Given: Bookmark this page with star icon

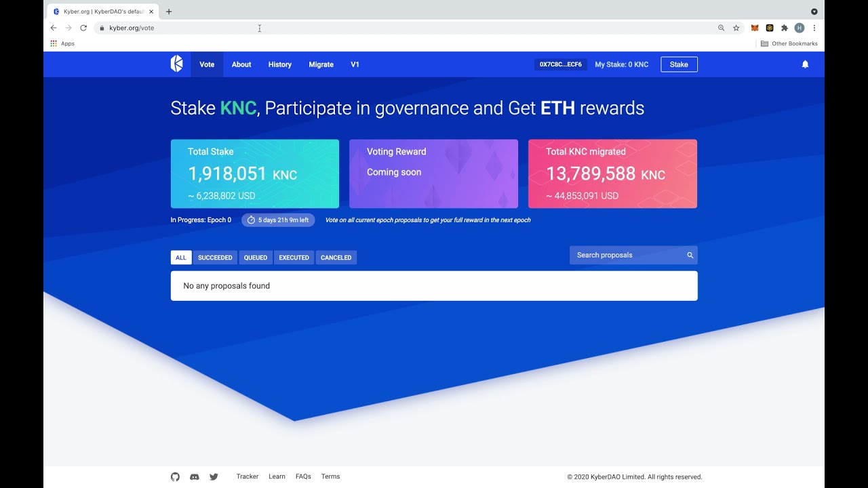Looking at the screenshot, I should (736, 28).
